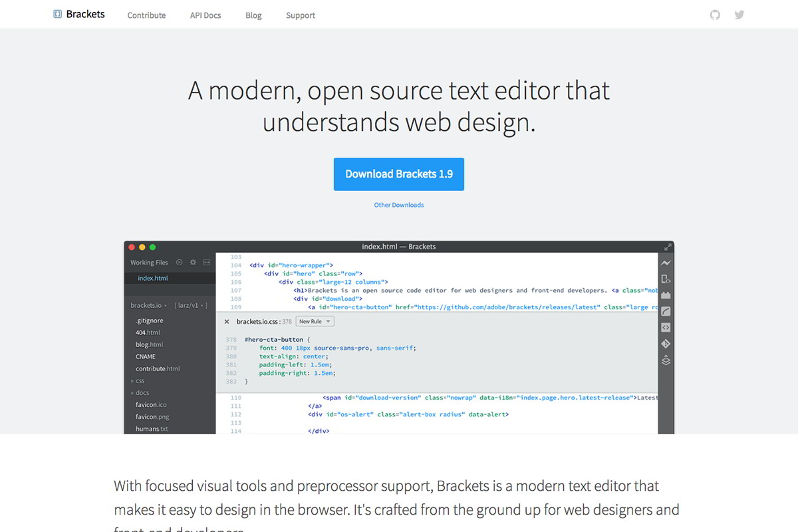Expand the css folder

[x=138, y=381]
